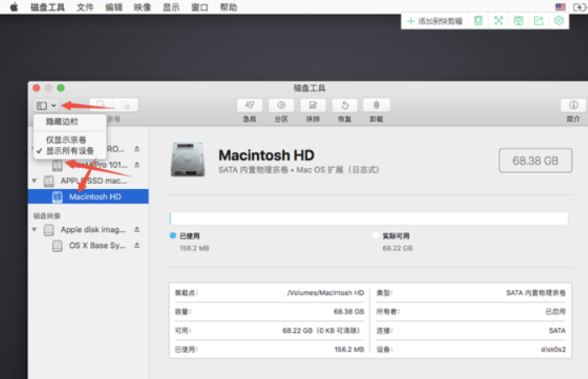The image size is (588, 379).
Task: Click the disk0s2 device value
Action: tap(553, 350)
